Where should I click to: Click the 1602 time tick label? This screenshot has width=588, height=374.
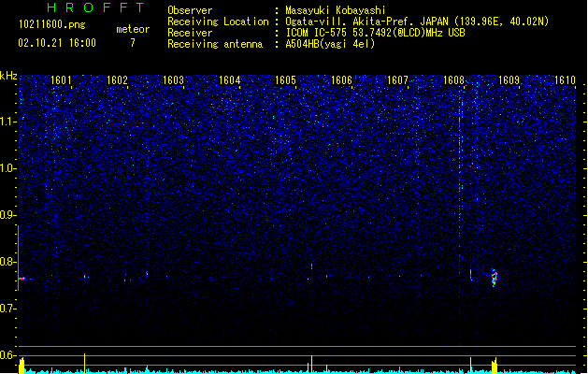[117, 80]
